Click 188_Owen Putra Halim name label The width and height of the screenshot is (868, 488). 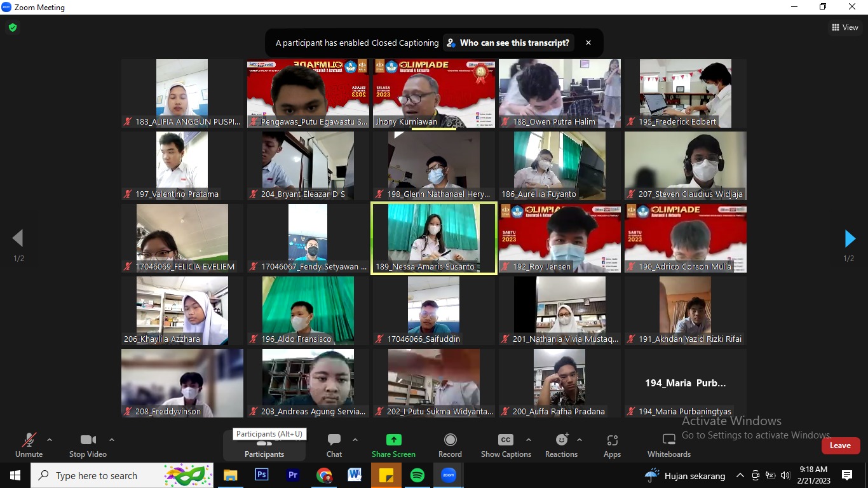click(x=548, y=121)
